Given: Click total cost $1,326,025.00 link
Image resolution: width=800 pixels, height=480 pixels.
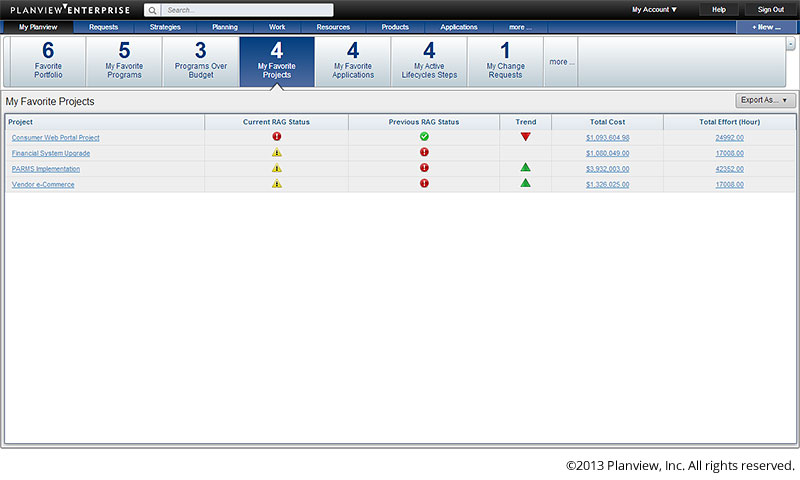Looking at the screenshot, I should 608,185.
